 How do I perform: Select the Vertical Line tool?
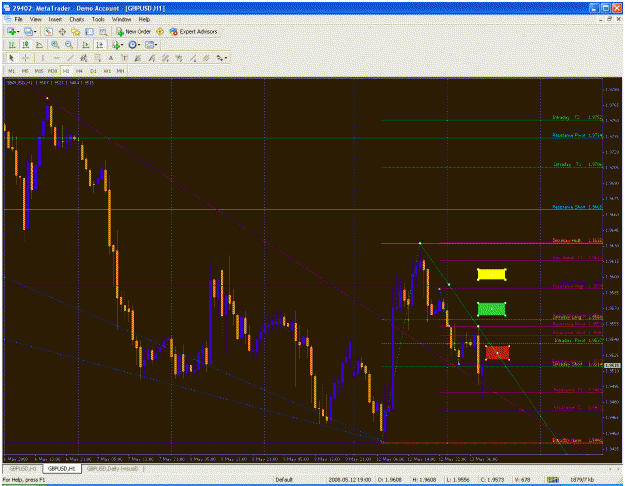[x=42, y=58]
